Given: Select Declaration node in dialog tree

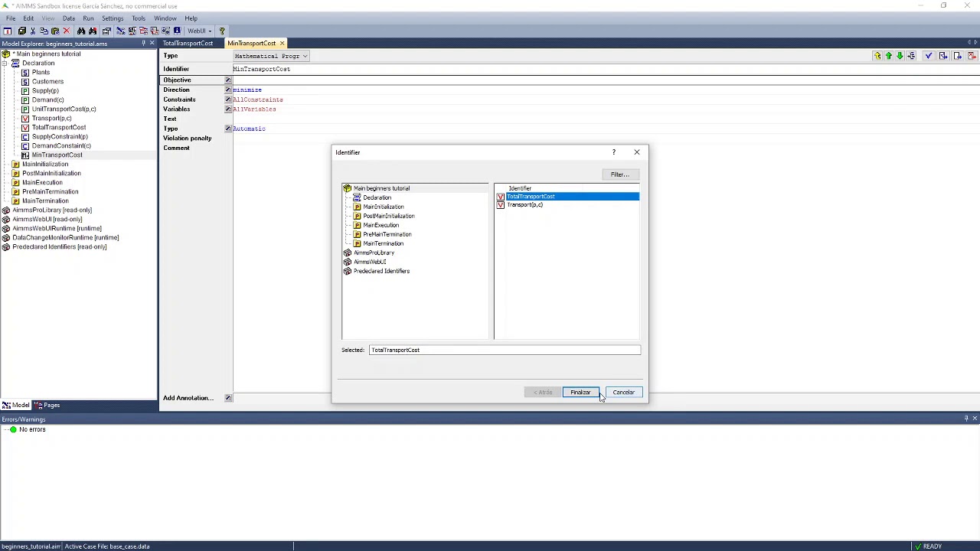Looking at the screenshot, I should point(377,197).
